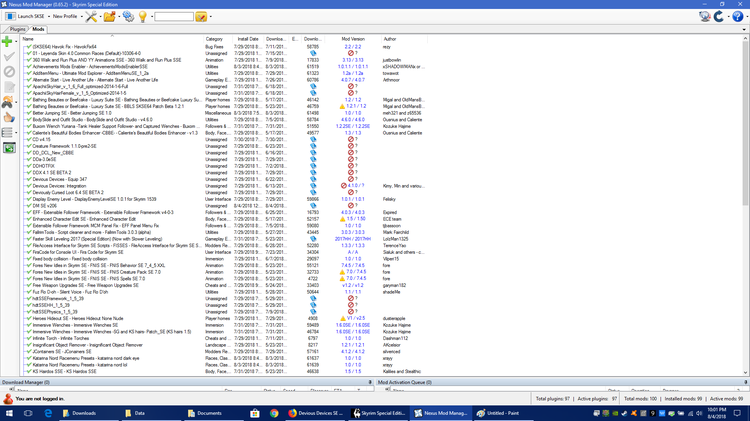750x421 pixels.
Task: Click the yellow lightbulb tips icon
Action: tap(143, 17)
